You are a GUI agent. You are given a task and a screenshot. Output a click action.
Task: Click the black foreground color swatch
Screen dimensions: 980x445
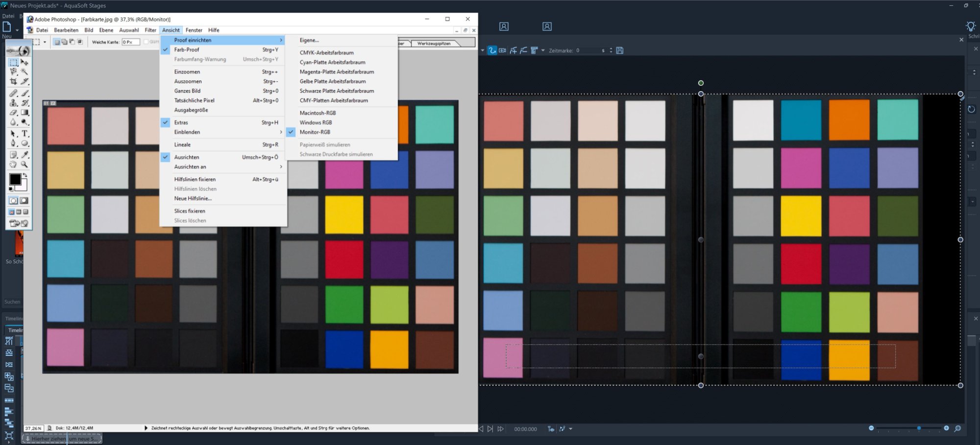point(15,179)
